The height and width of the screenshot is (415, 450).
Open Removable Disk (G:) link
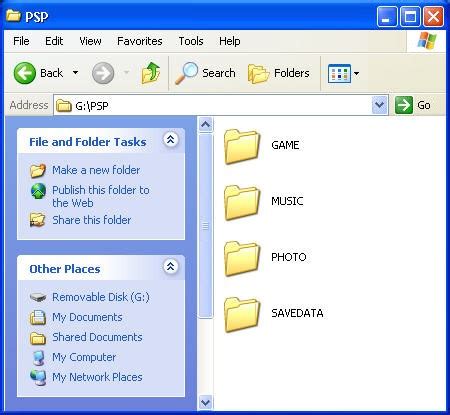tap(101, 297)
